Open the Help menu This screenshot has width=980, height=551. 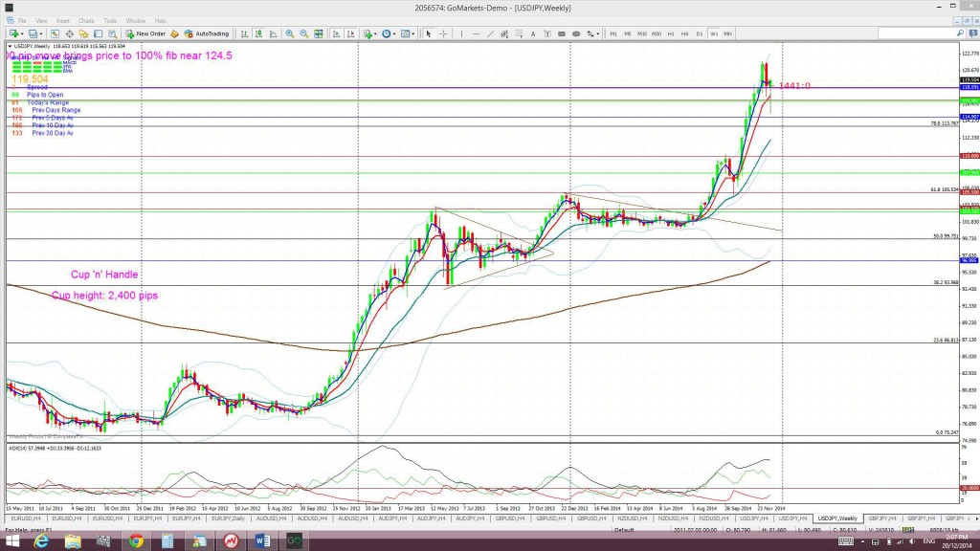click(161, 21)
